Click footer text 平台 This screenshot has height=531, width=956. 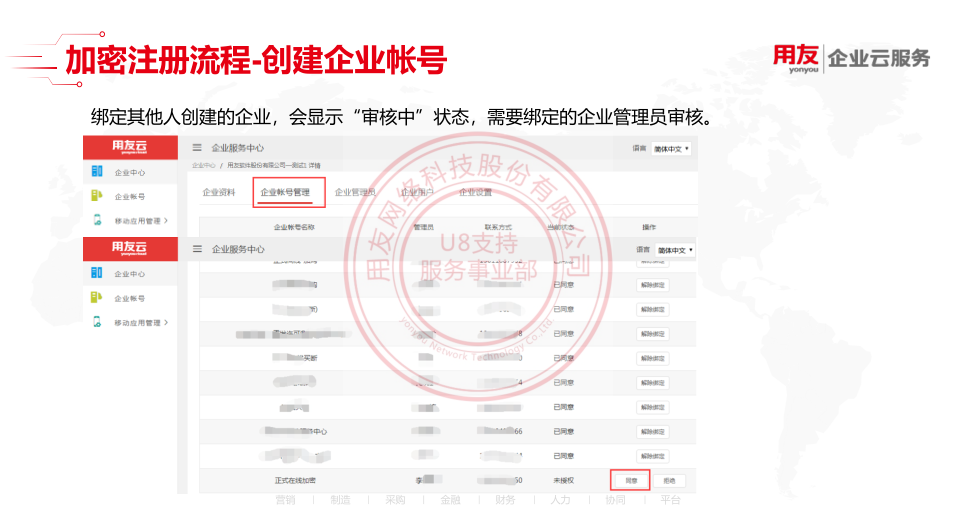click(670, 500)
